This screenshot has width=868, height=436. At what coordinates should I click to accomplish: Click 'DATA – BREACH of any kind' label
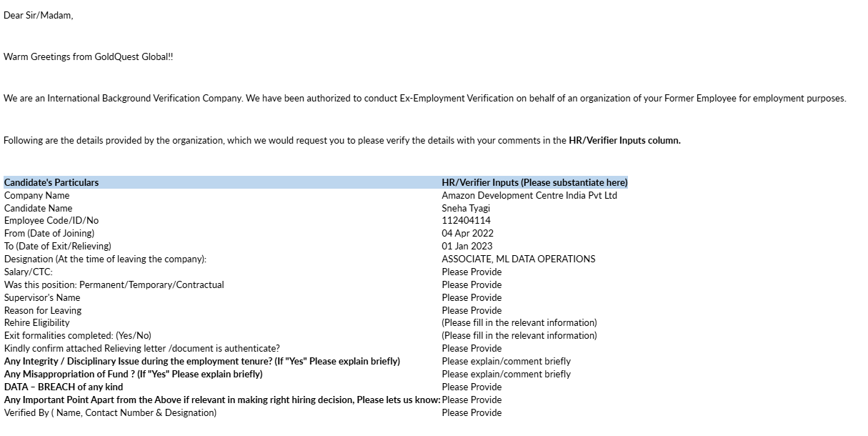click(64, 387)
